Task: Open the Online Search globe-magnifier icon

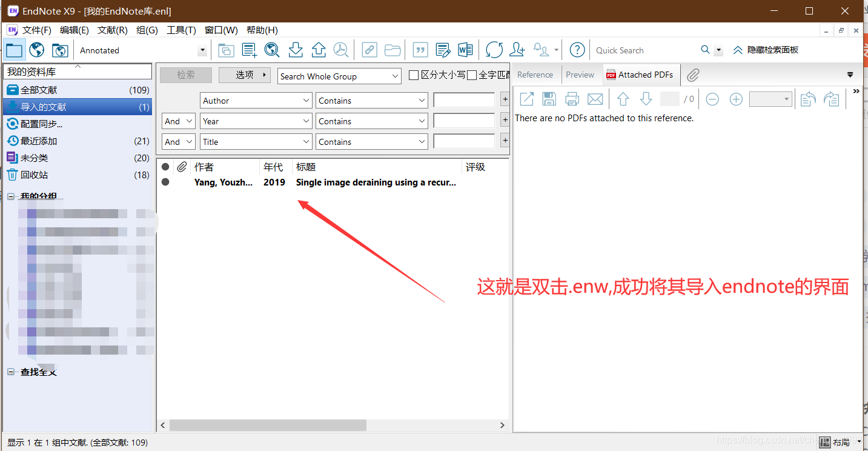Action: tap(272, 50)
